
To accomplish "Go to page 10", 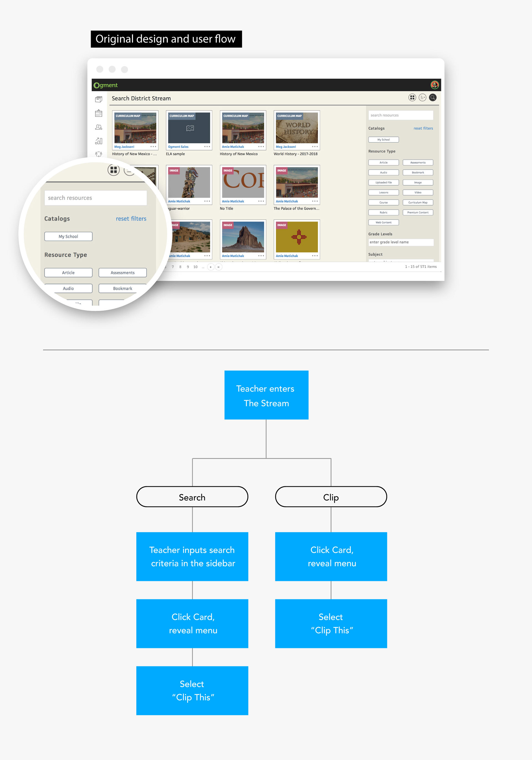I will [195, 267].
